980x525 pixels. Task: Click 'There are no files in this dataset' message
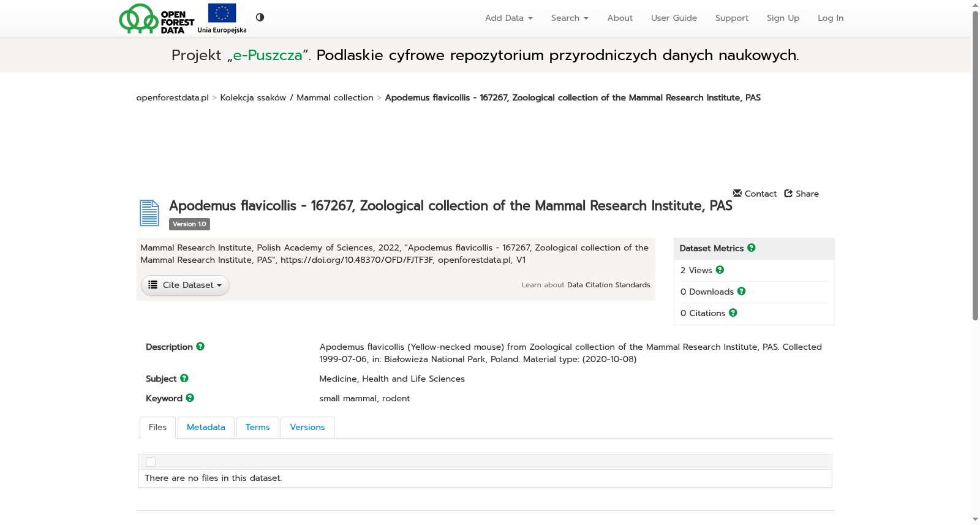tap(213, 478)
